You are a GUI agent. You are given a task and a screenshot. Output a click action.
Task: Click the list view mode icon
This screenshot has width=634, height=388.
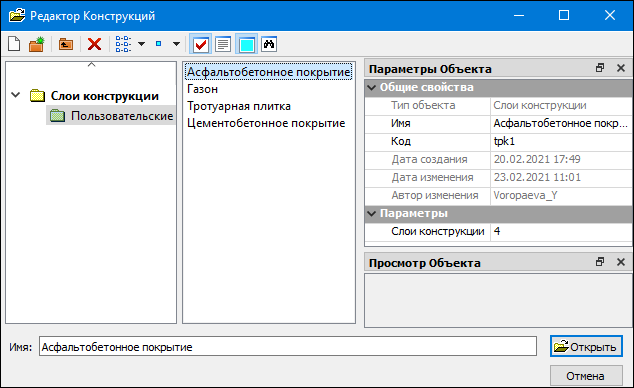pyautogui.click(x=123, y=44)
